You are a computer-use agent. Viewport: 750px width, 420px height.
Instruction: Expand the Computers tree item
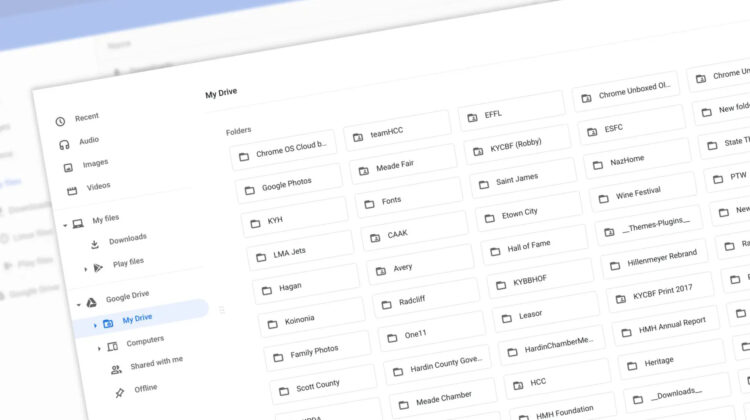point(99,347)
